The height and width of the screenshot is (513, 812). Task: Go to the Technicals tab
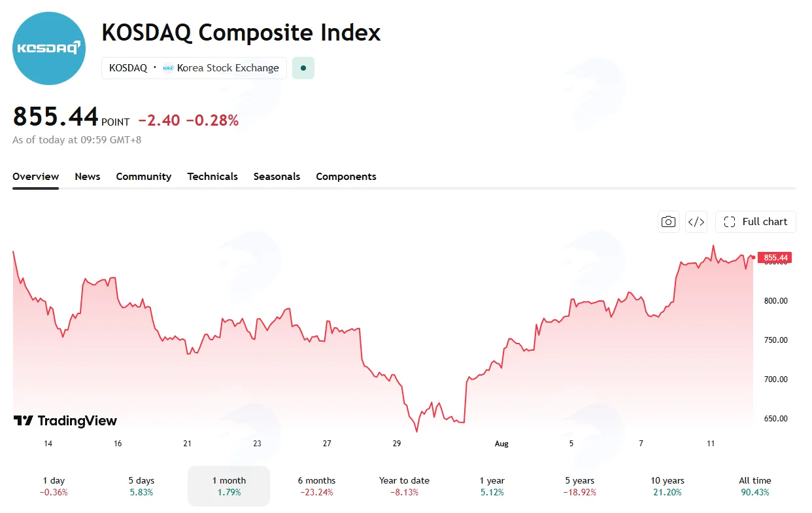[x=212, y=177]
